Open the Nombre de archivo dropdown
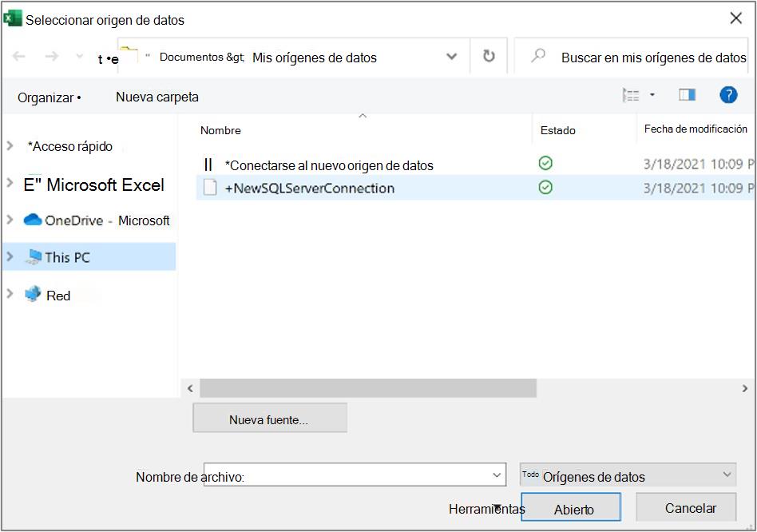Viewport: 757px width, 532px height. tap(497, 475)
